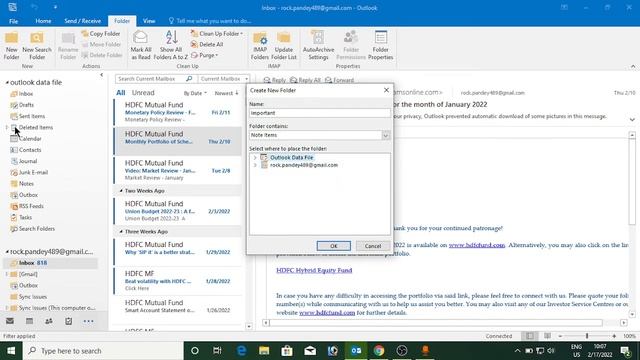Viewport: 640px width, 360px height.
Task: Open AutoArchive Settings
Action: (x=318, y=45)
